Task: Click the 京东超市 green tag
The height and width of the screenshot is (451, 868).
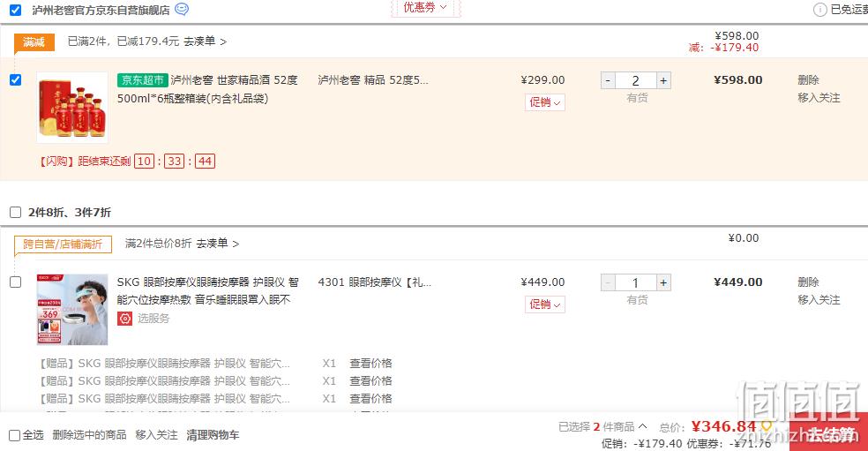Action: (142, 79)
